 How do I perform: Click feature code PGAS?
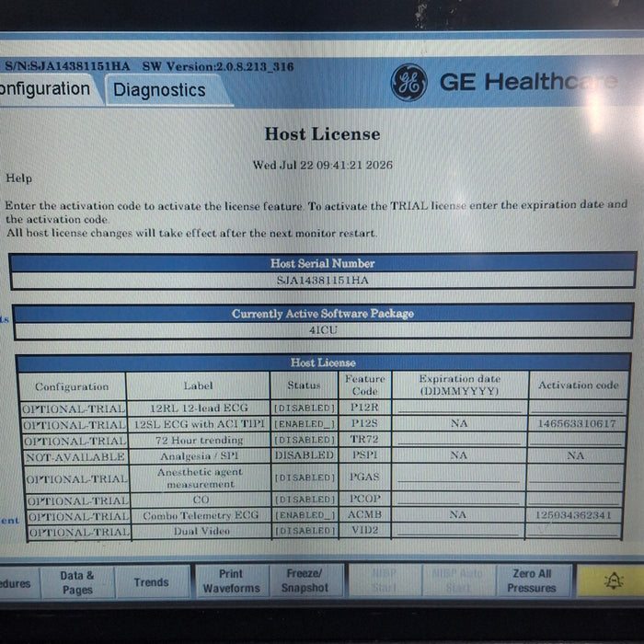(364, 477)
